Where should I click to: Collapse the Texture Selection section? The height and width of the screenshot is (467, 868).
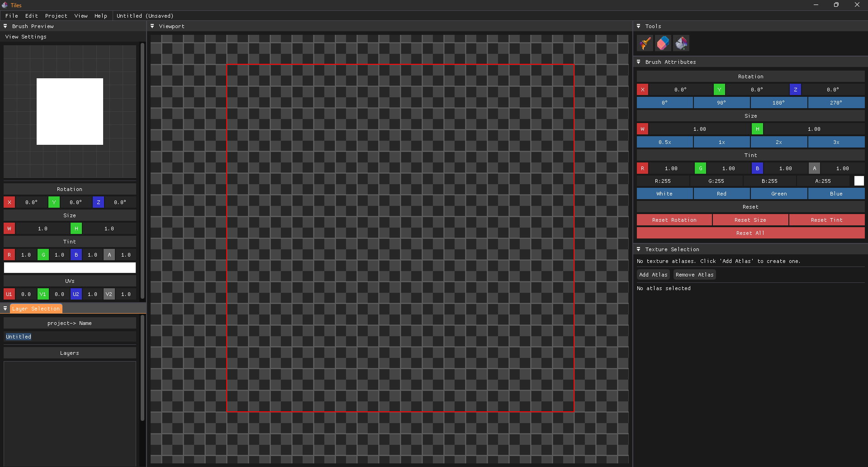(x=639, y=249)
